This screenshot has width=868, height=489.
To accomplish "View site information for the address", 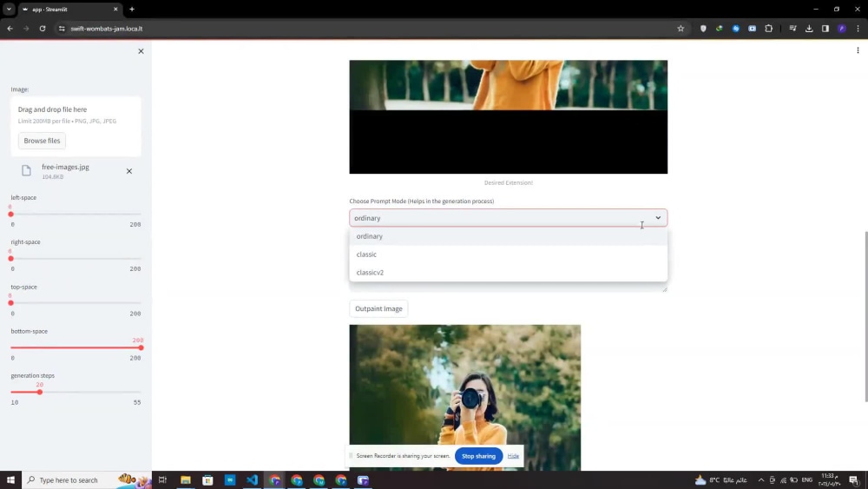I will (x=62, y=29).
